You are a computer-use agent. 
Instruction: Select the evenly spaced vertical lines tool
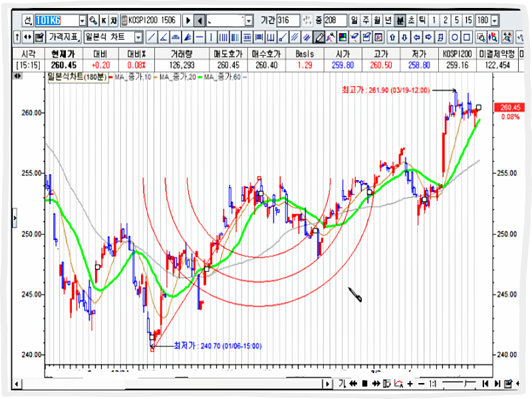click(x=223, y=37)
